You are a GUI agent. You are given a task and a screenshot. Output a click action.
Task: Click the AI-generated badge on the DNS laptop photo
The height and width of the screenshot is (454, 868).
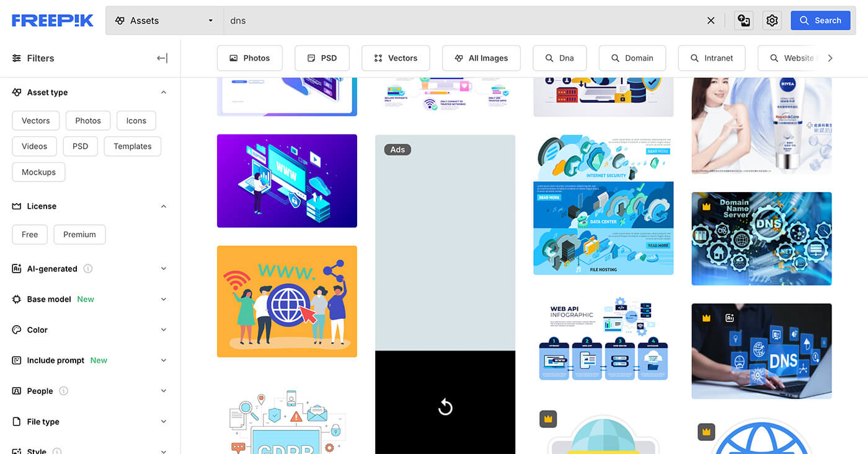tap(730, 318)
